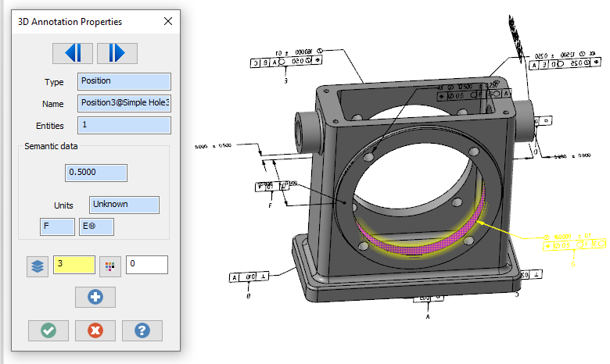The image size is (610, 364).
Task: Click the Units field showing Unknown
Action: point(124,205)
